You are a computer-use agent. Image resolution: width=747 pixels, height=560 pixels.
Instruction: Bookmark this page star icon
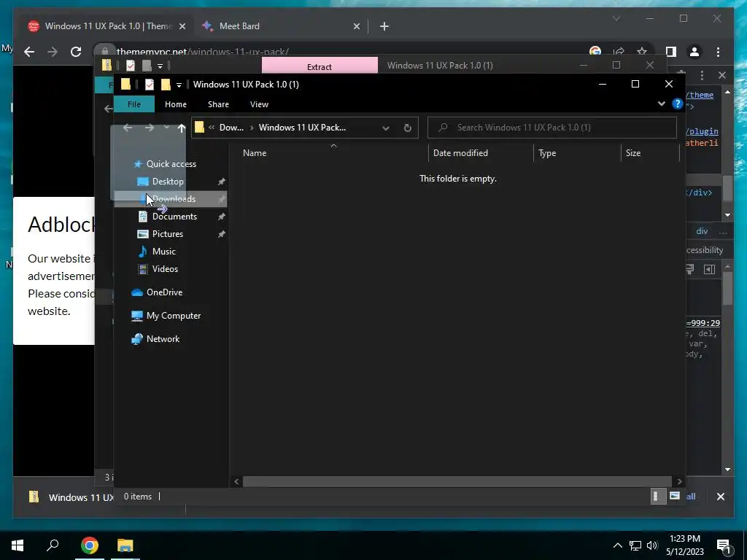click(642, 52)
